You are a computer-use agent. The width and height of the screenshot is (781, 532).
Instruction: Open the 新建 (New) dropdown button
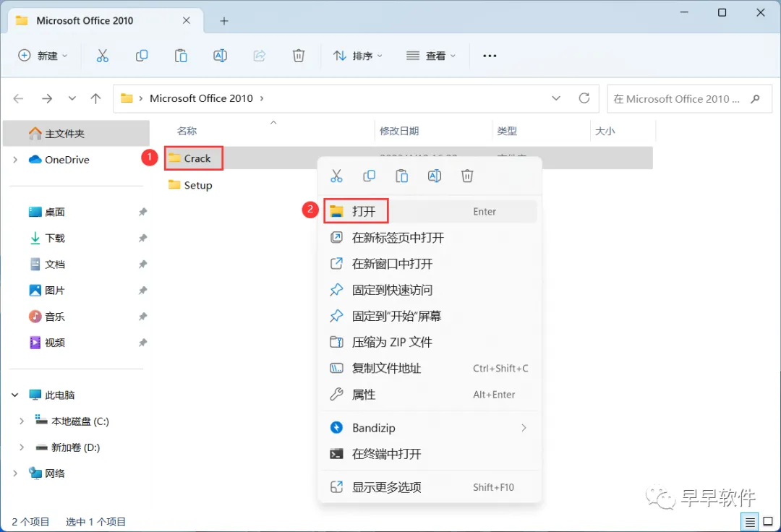pos(43,56)
